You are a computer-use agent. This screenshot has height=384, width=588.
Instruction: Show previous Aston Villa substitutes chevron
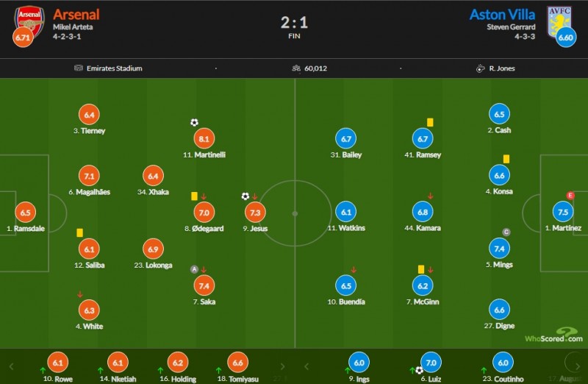[306, 366]
